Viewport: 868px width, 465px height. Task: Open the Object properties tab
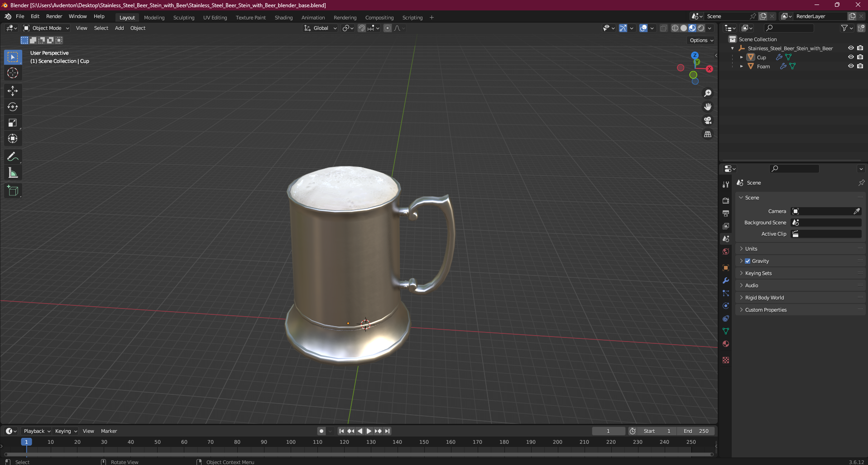coord(726,267)
